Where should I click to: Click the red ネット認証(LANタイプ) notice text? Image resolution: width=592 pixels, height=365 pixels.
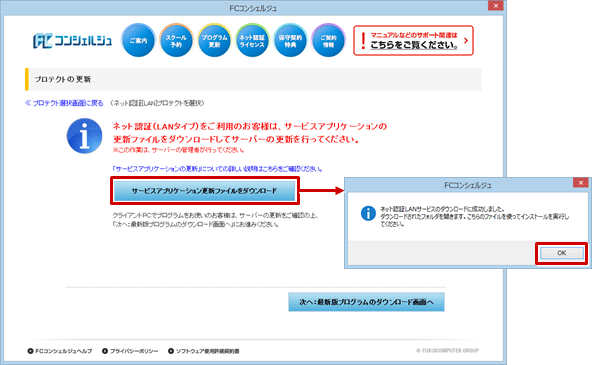tap(250, 133)
